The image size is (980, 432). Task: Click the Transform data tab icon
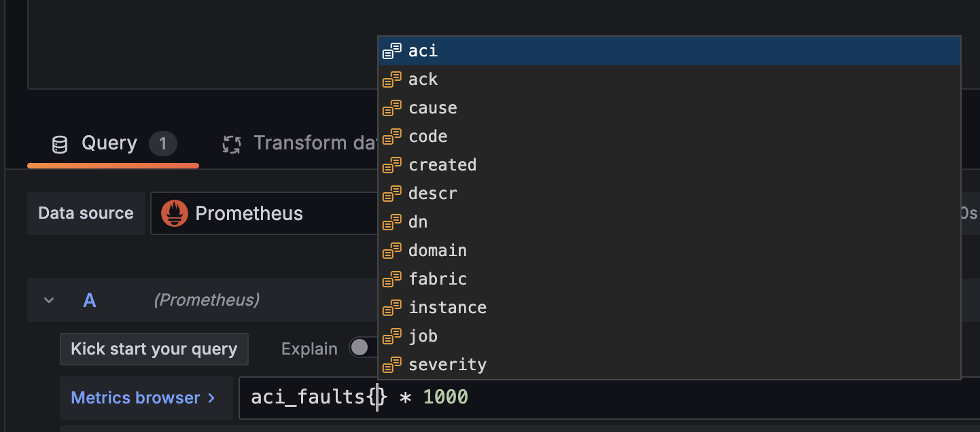pos(232,144)
